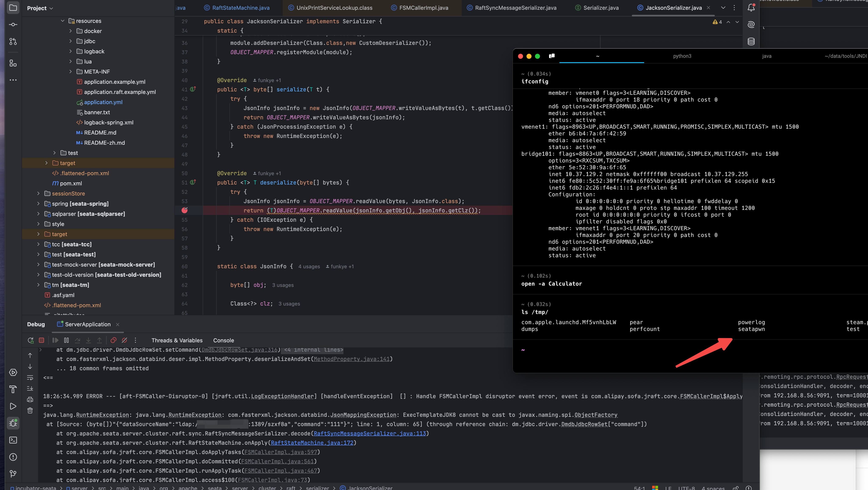This screenshot has height=490, width=868.
Task: Expand the META-INF folder
Action: [70, 72]
